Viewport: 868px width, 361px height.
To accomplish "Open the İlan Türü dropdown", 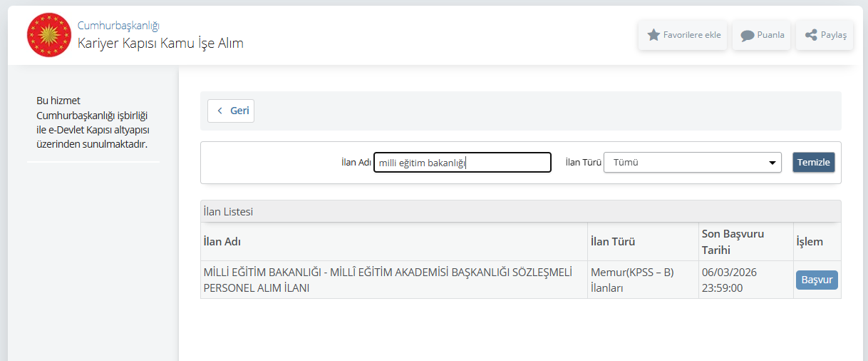I will tap(693, 163).
